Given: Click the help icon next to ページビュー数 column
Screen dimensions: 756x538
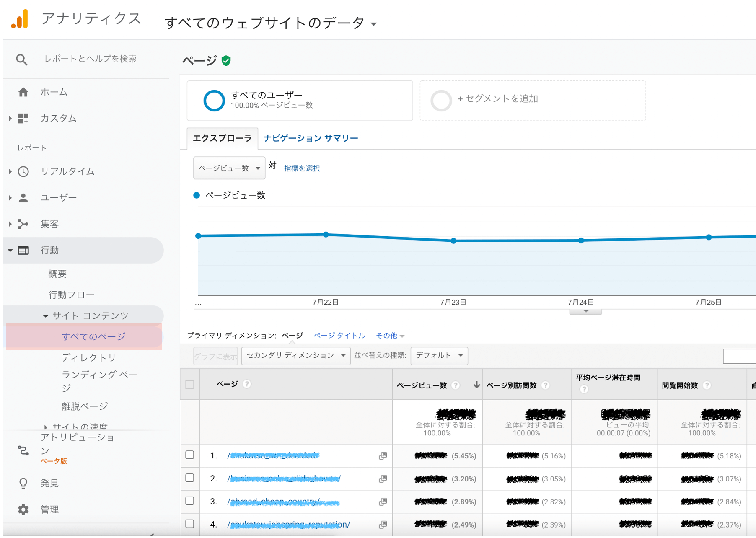Looking at the screenshot, I should 456,385.
